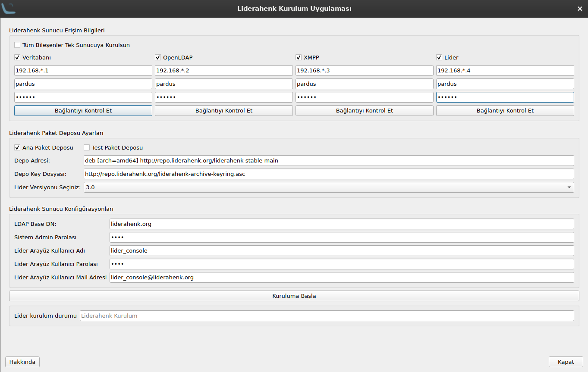Click the Sistem Admin Parolası field
588x372 pixels.
click(342, 238)
